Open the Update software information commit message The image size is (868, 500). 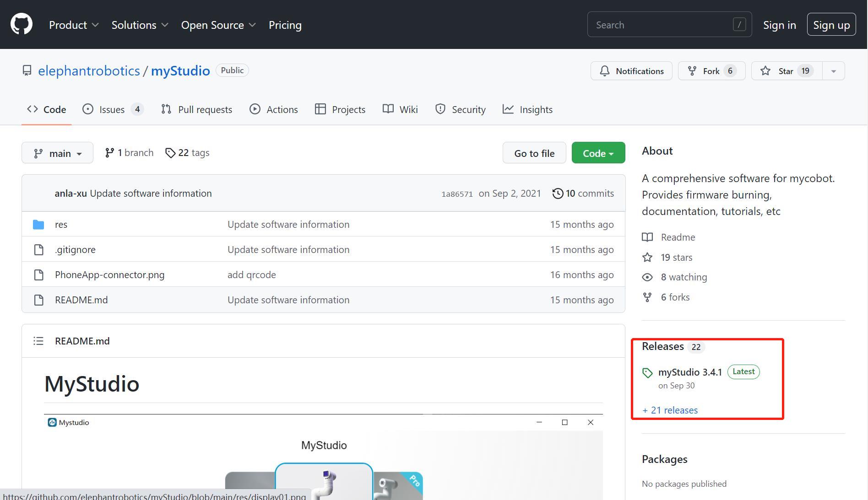(x=151, y=194)
